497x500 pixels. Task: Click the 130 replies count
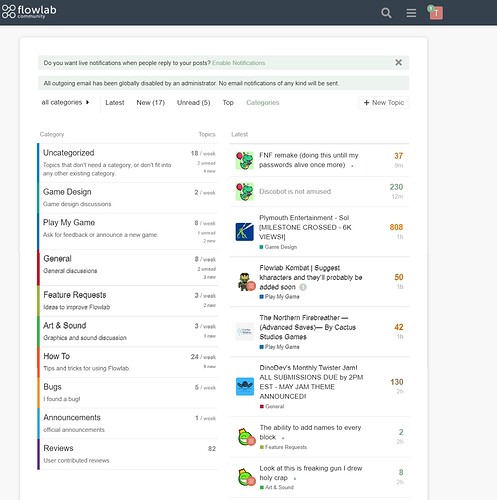pyautogui.click(x=397, y=382)
